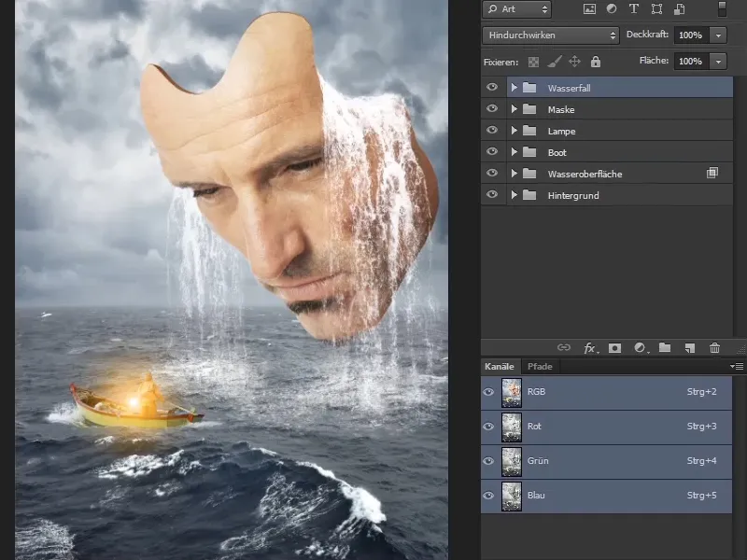Open the Fläche slider dropdown arrow
The width and height of the screenshot is (747, 560).
tap(718, 62)
